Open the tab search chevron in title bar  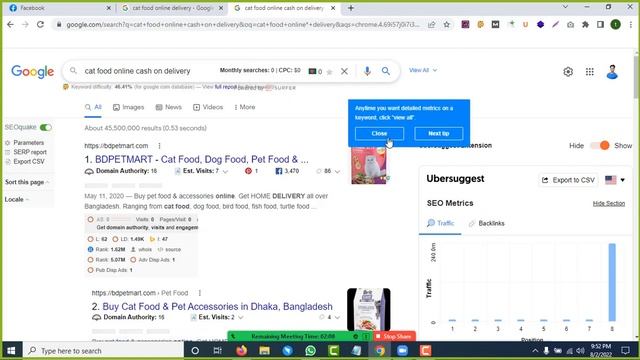pos(565,7)
